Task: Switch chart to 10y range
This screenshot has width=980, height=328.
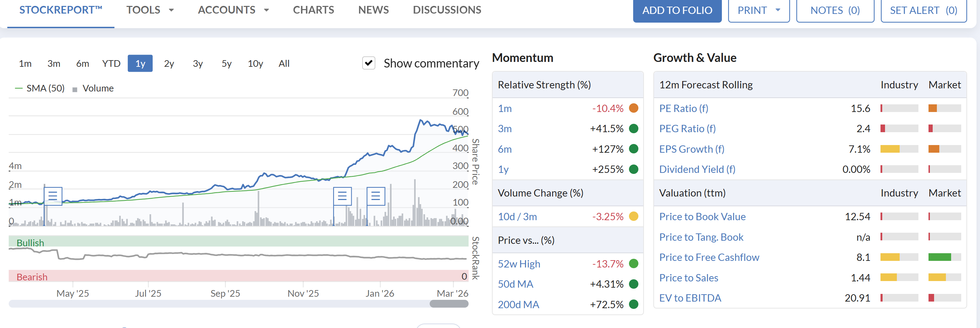Action: click(255, 64)
